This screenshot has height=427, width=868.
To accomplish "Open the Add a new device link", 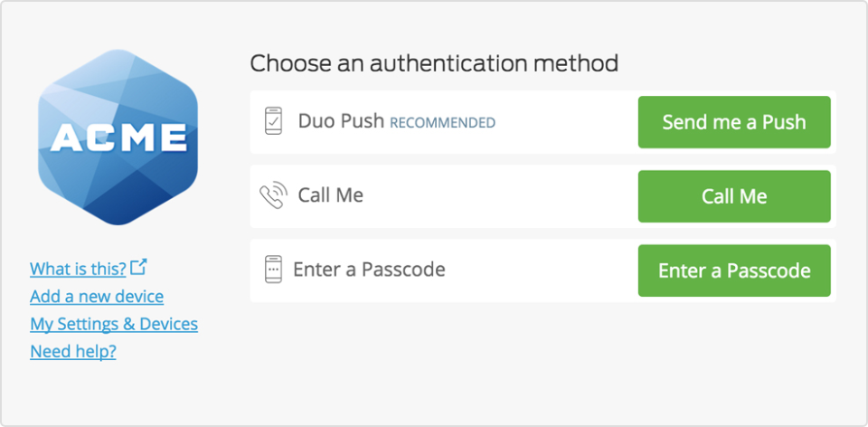I will click(x=97, y=297).
